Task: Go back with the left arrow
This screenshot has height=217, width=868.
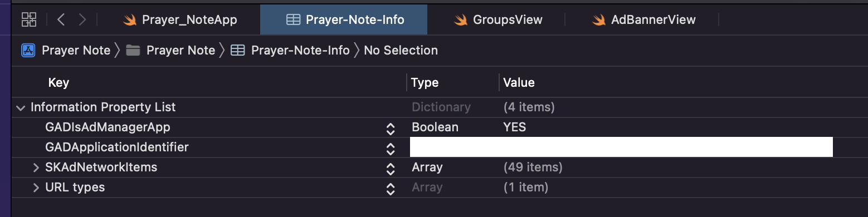Action: coord(61,20)
